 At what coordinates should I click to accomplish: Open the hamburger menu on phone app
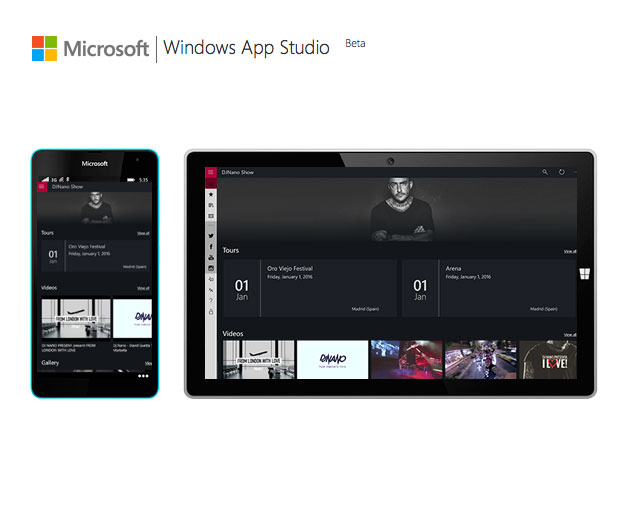click(x=42, y=187)
